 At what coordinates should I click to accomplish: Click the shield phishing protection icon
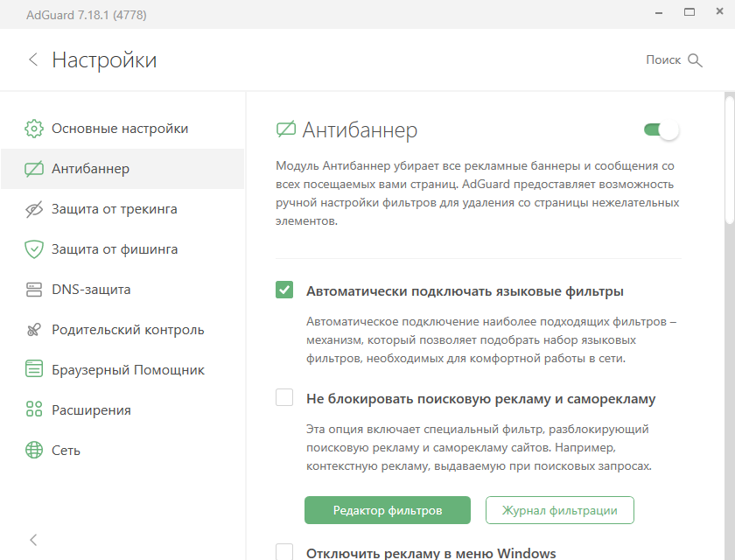tap(34, 249)
